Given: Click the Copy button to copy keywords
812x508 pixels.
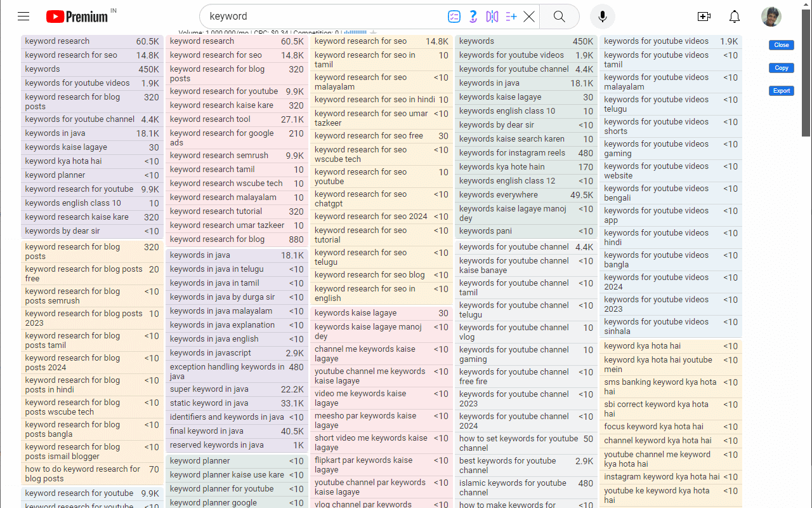Looking at the screenshot, I should 781,68.
